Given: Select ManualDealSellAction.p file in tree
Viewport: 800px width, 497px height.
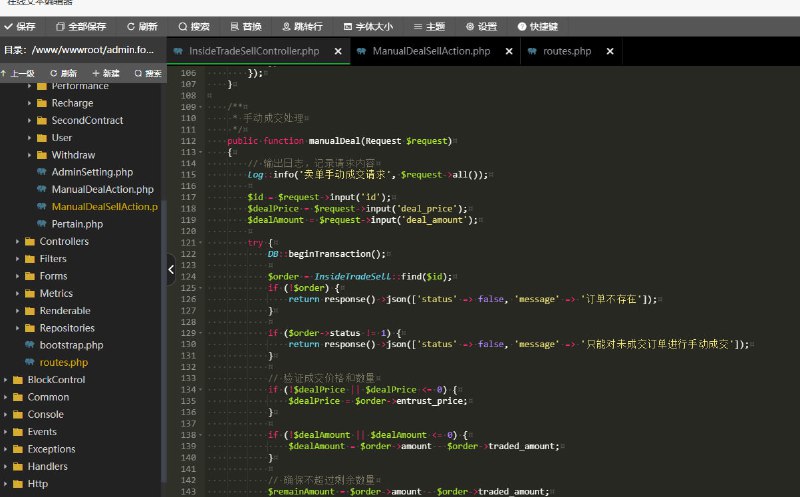Looking at the screenshot, I should pos(105,207).
